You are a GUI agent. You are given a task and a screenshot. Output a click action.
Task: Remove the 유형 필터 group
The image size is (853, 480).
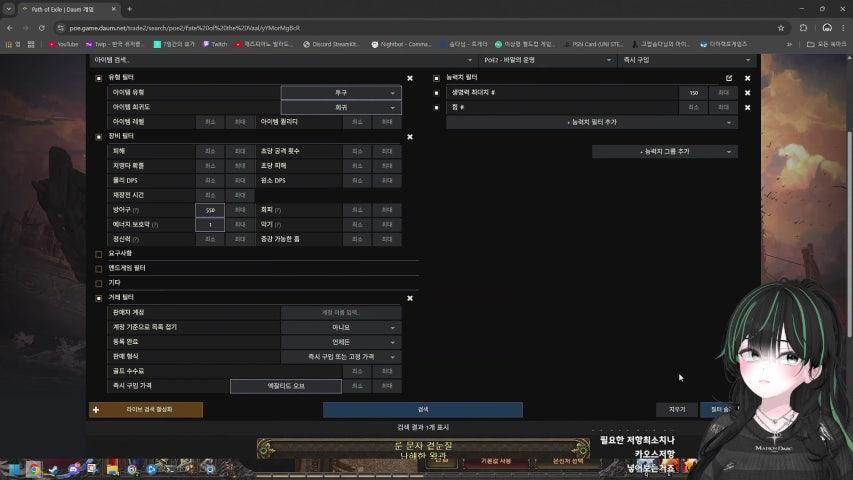coord(410,78)
